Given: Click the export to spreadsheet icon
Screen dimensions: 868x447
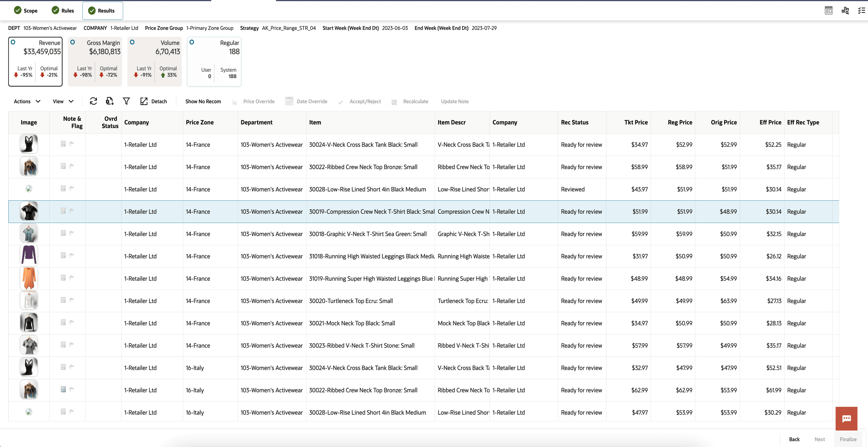Looking at the screenshot, I should [110, 101].
